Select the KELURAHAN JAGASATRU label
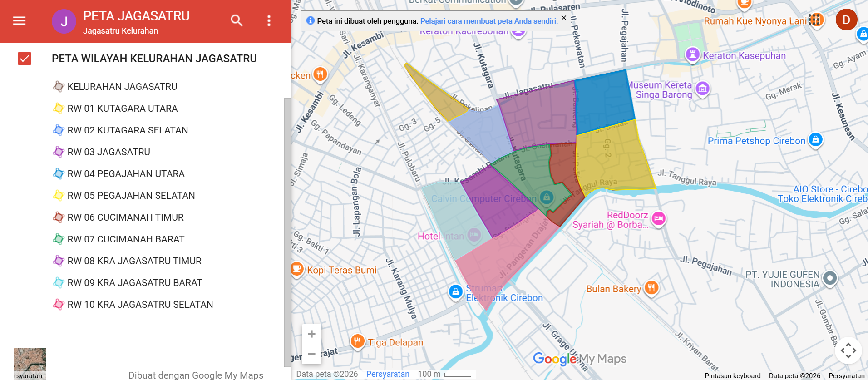 click(x=123, y=87)
